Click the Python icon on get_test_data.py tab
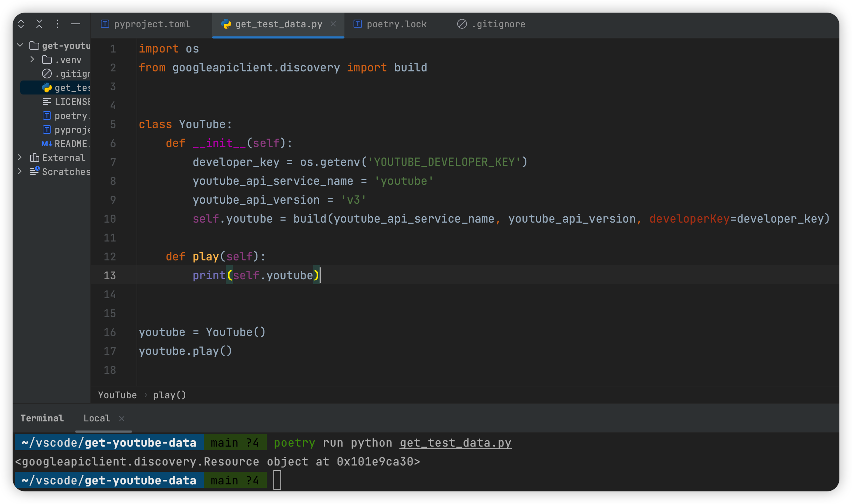This screenshot has width=852, height=504. coord(226,24)
